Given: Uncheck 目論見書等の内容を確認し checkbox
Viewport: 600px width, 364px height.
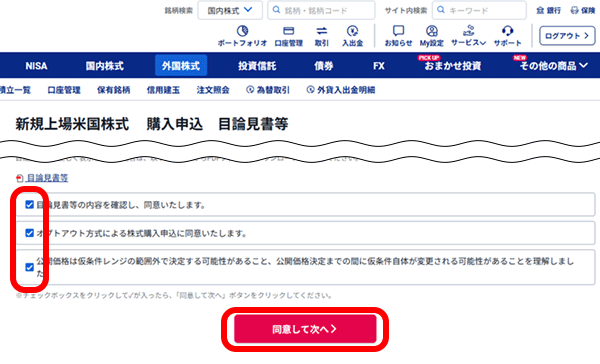Looking at the screenshot, I should 29,205.
